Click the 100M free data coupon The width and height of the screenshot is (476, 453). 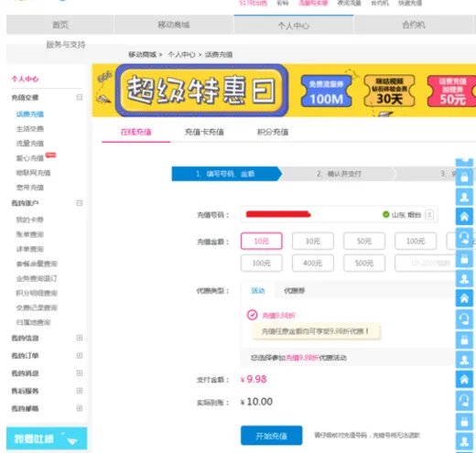pos(326,91)
